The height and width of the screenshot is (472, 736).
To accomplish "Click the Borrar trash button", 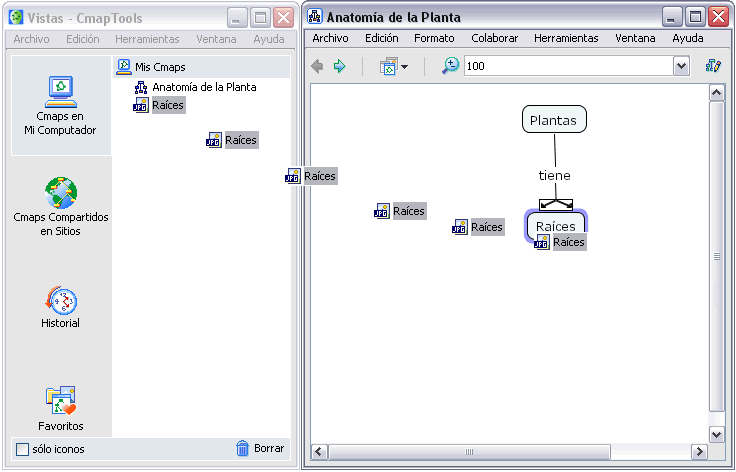I will (x=260, y=449).
